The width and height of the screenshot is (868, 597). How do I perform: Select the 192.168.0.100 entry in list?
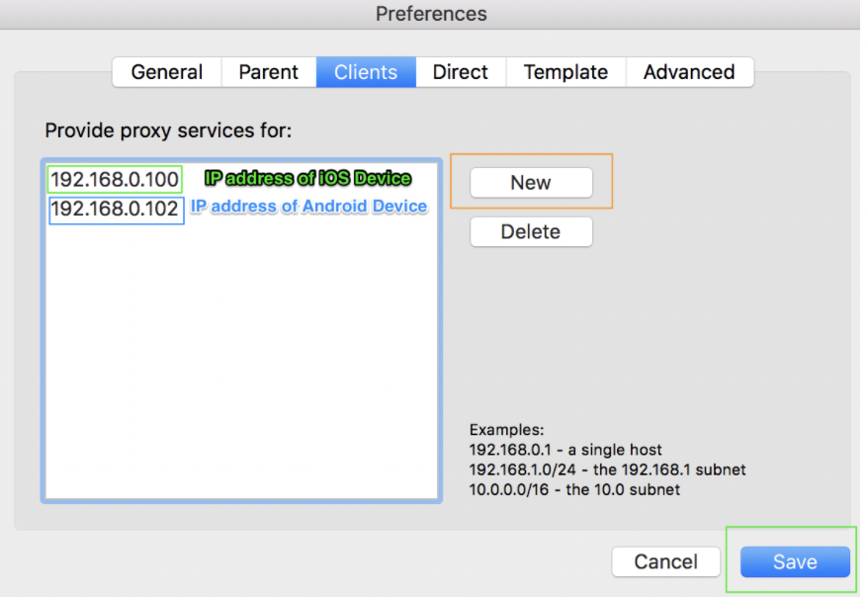(115, 179)
